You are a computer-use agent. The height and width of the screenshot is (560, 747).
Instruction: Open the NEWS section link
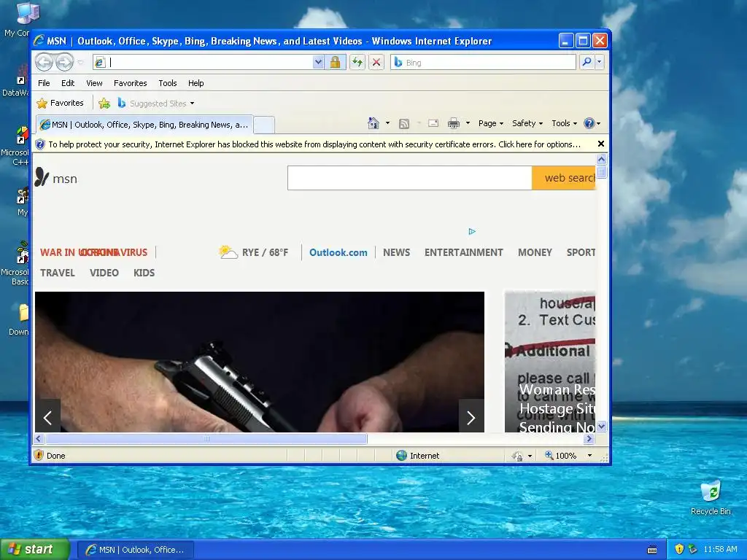tap(396, 252)
